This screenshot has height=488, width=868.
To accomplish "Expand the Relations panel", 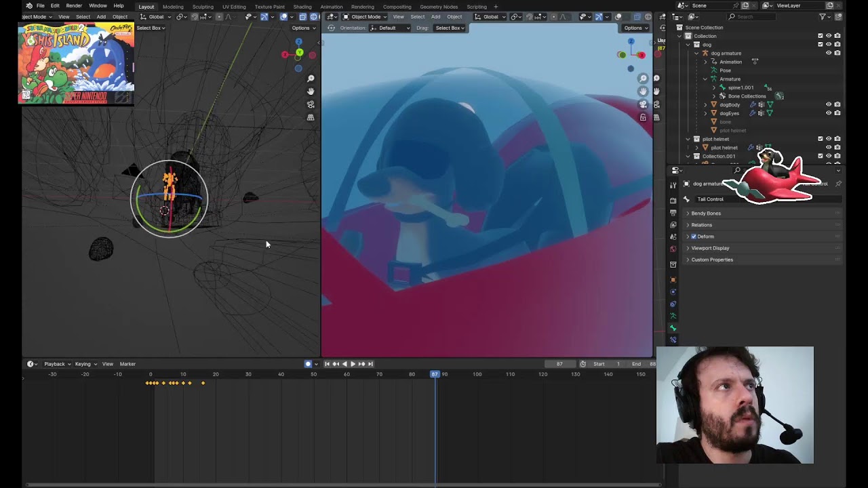I will click(x=688, y=225).
